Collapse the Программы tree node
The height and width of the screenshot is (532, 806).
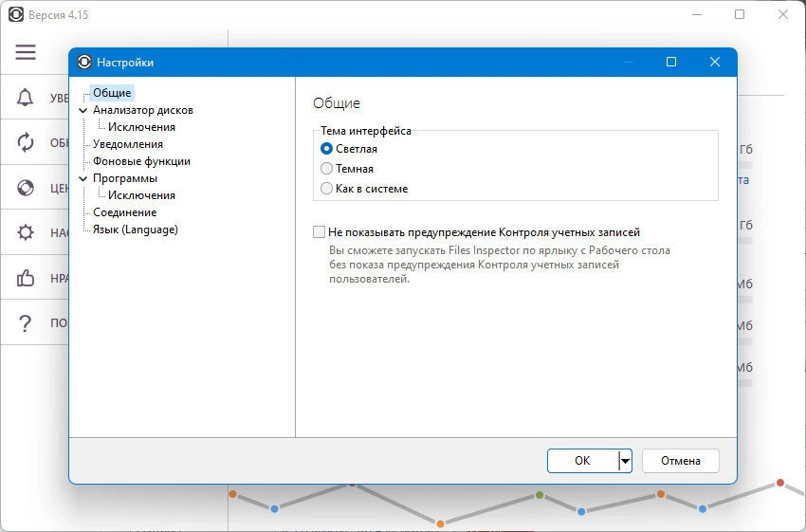tap(83, 178)
